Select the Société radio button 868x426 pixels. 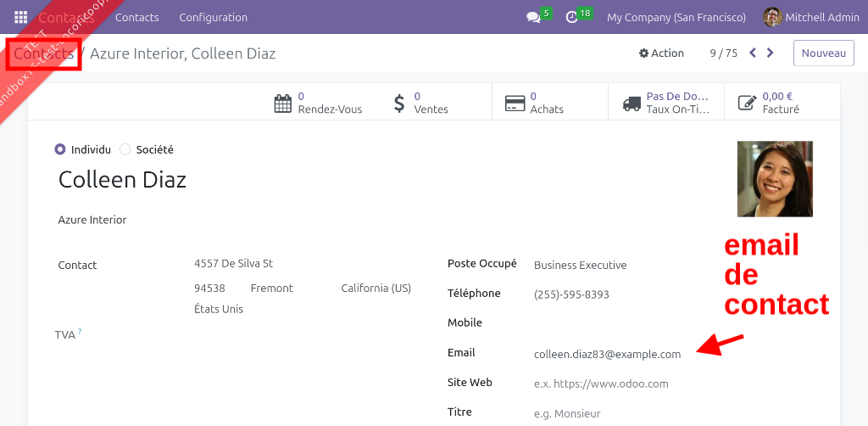pos(125,149)
